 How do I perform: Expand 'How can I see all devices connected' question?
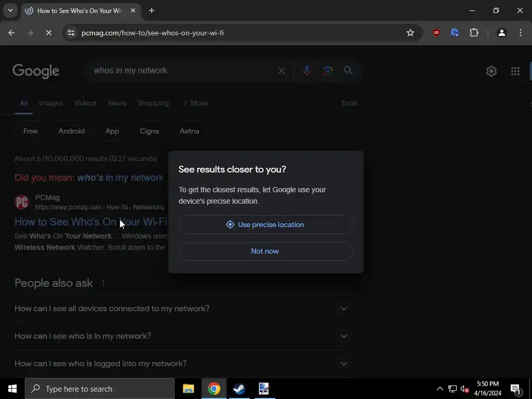(x=184, y=309)
